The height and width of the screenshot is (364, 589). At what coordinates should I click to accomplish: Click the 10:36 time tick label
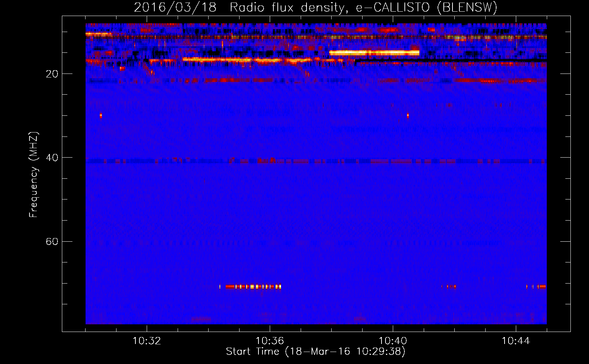coord(270,341)
